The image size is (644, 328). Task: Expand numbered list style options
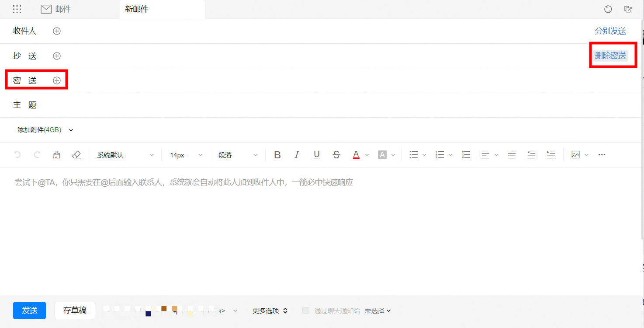(x=451, y=155)
